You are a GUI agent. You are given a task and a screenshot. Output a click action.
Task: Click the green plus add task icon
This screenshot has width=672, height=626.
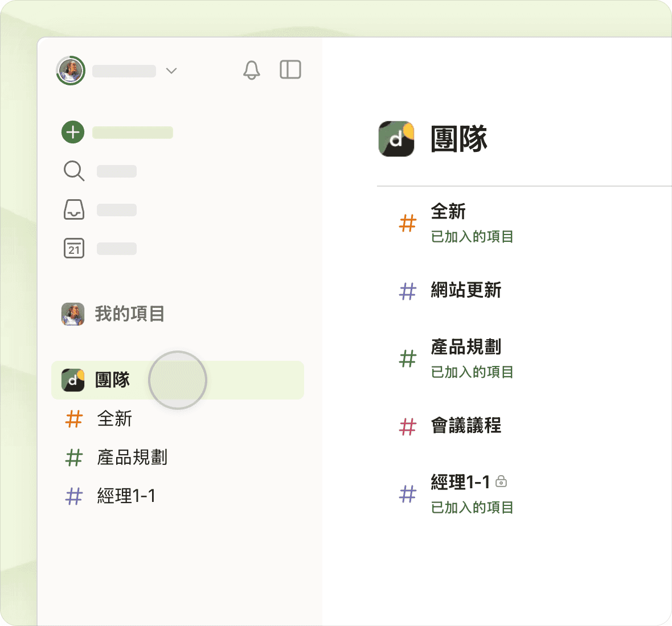click(x=73, y=133)
